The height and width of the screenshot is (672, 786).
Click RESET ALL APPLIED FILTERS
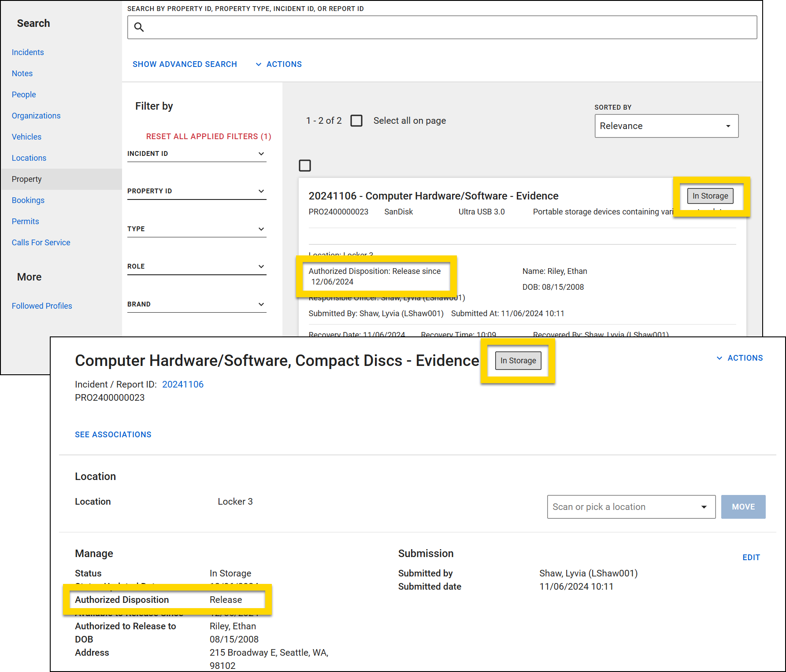point(208,136)
